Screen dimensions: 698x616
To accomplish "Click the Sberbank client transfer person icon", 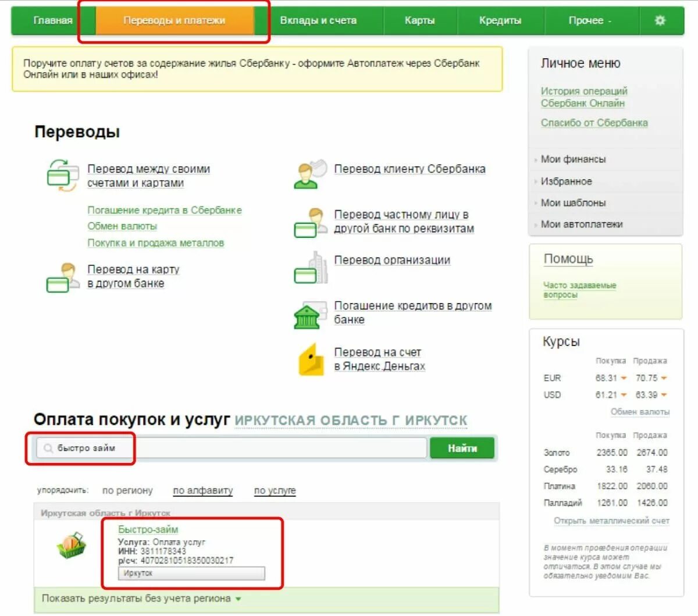I will [311, 174].
